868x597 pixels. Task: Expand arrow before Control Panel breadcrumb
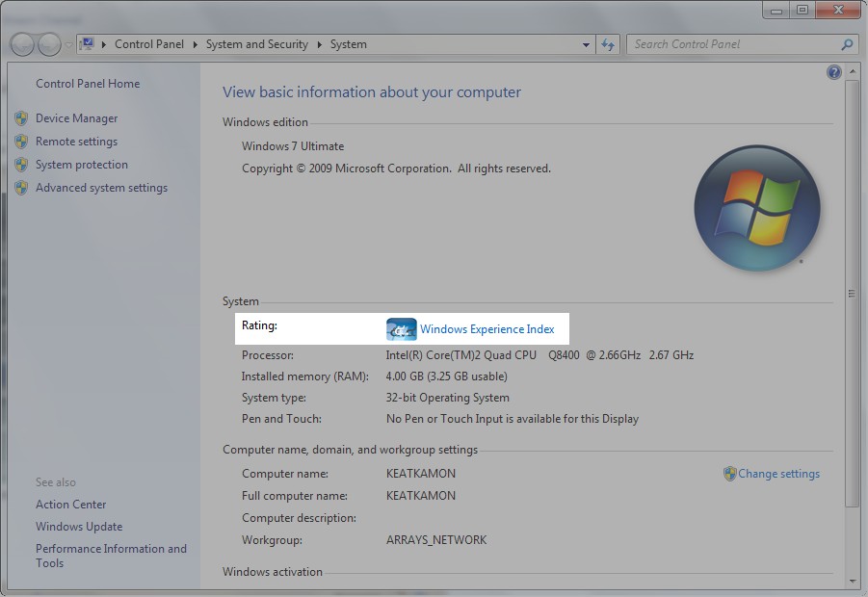click(x=103, y=44)
